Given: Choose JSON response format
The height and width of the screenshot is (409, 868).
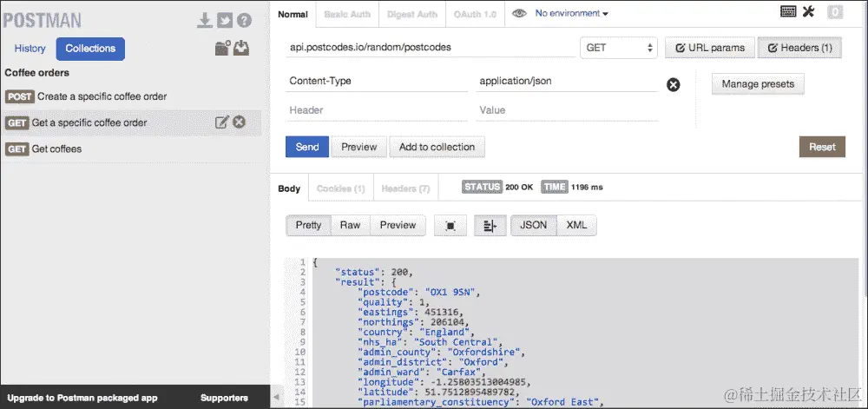Looking at the screenshot, I should 534,225.
